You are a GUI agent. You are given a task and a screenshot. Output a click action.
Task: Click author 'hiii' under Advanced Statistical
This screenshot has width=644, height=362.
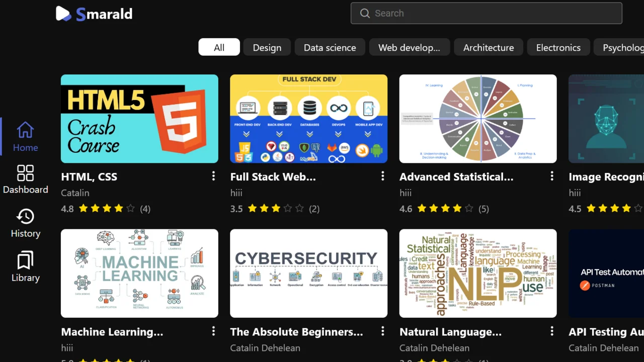click(x=406, y=193)
